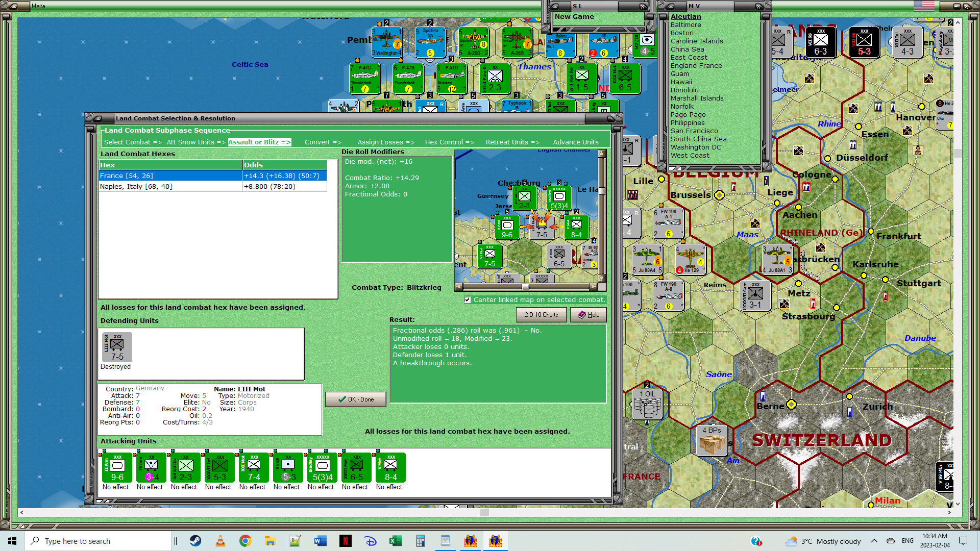Click the 4 BPs crate marker
The image size is (980, 551).
point(712,440)
